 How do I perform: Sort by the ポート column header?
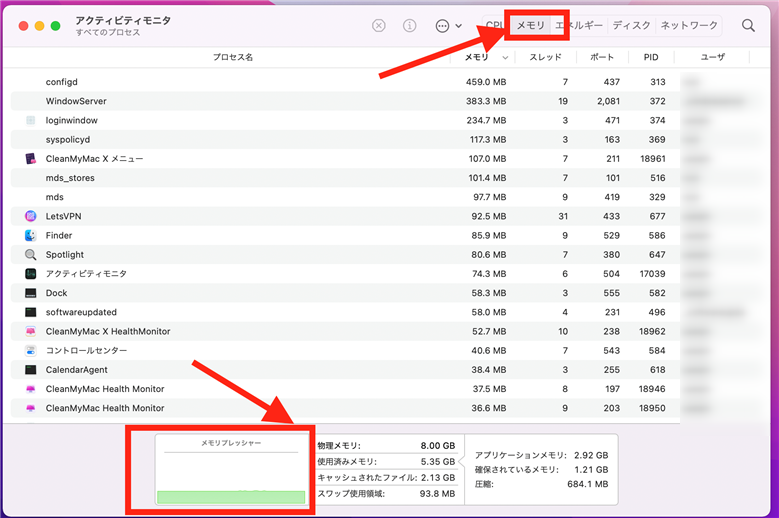(x=602, y=57)
